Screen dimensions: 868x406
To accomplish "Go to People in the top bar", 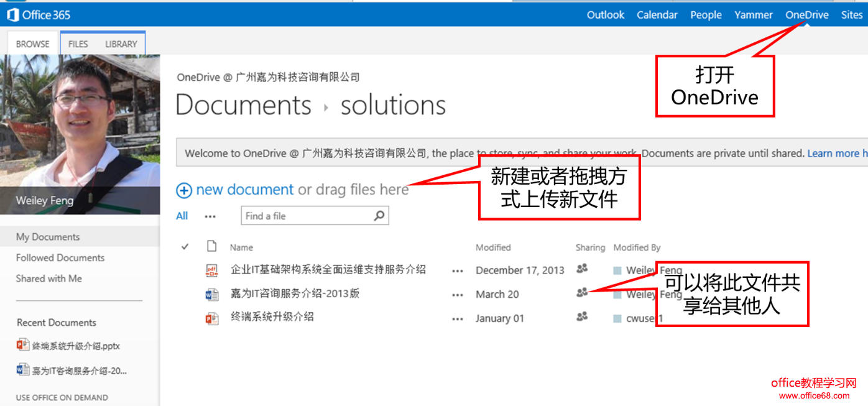I will pyautogui.click(x=706, y=15).
